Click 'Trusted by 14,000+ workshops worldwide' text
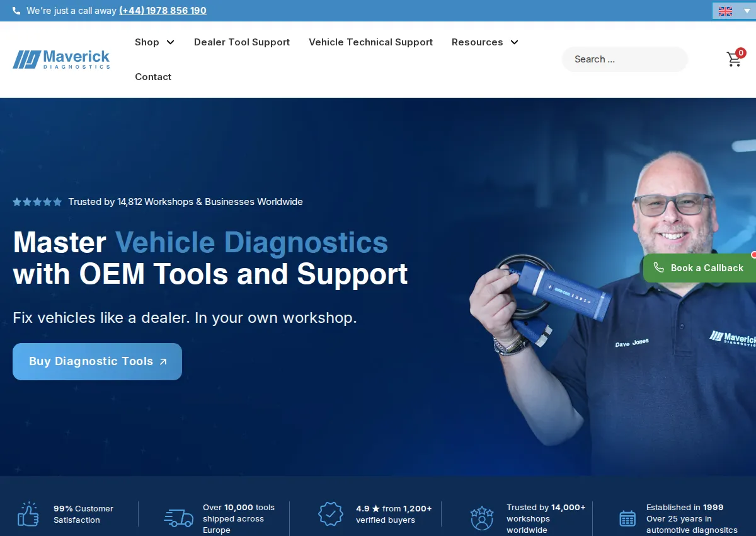Image resolution: width=756 pixels, height=536 pixels. [x=546, y=518]
